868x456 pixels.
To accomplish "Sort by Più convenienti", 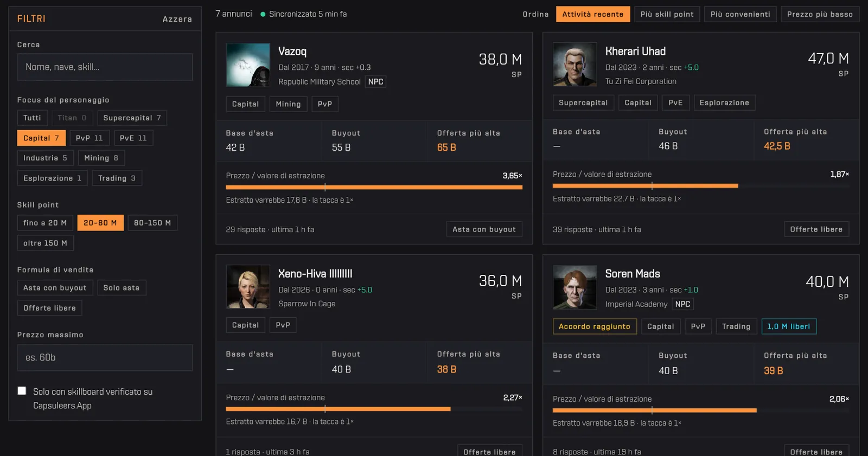I will point(741,14).
